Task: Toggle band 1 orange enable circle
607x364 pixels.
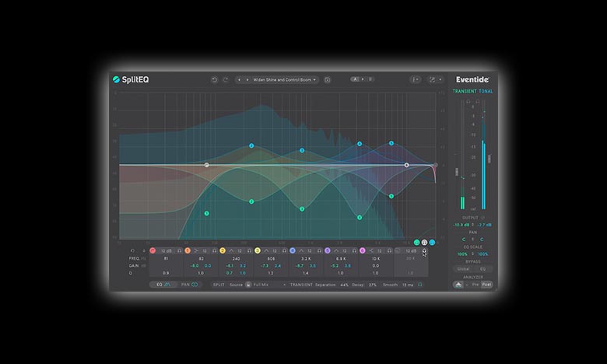Action: [x=188, y=250]
